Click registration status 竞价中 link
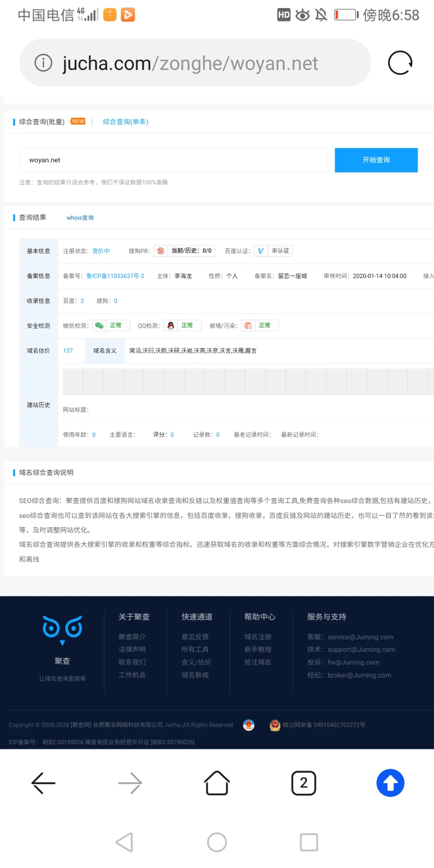 click(101, 251)
